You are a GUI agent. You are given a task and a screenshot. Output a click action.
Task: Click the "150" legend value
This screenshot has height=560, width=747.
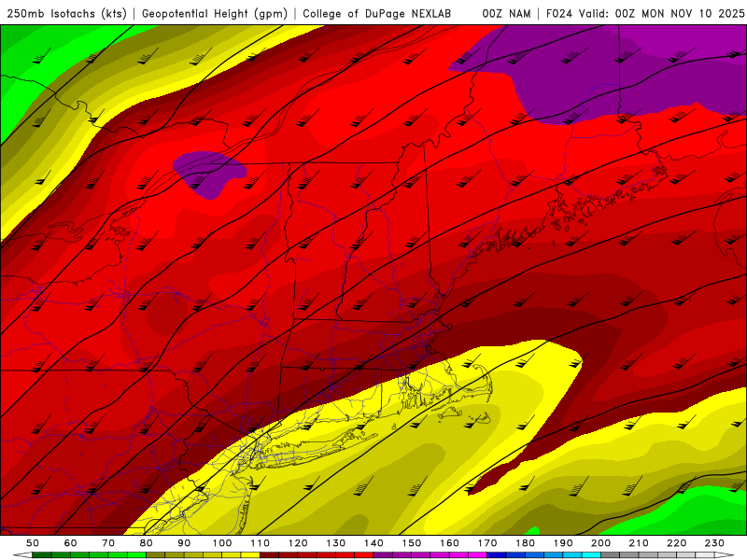pos(412,543)
